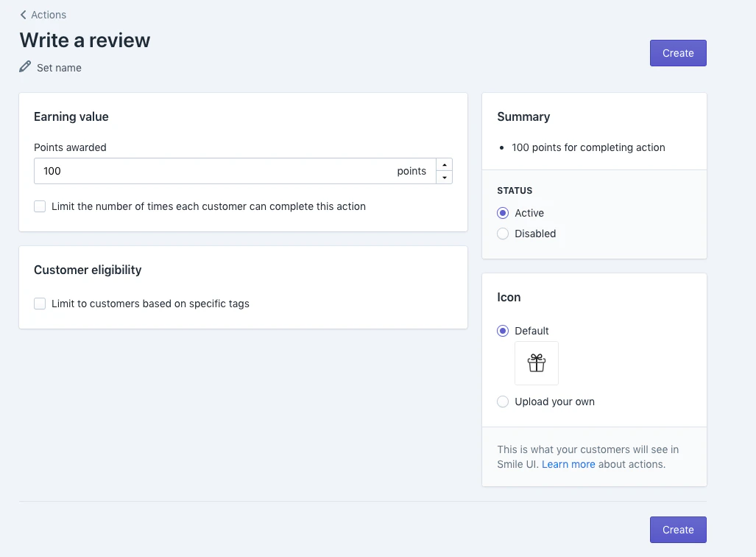
Task: Decrease points with the down stepper arrow
Action: pyautogui.click(x=444, y=178)
